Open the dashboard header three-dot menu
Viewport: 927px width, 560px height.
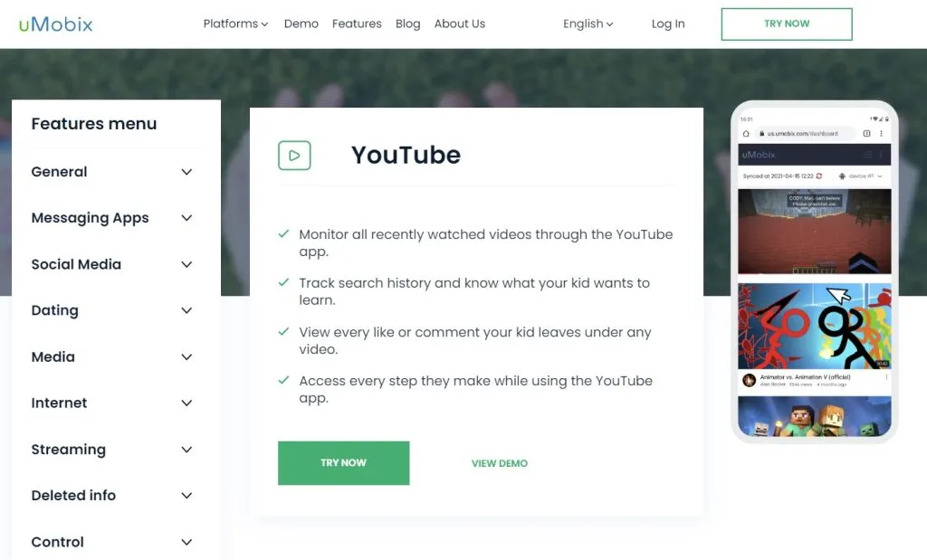point(881,155)
